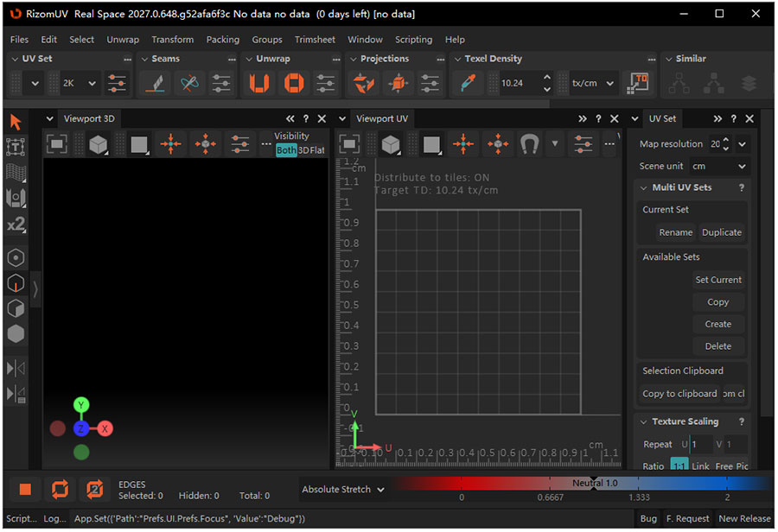Select the arrow selection tool in left sidebar

tap(16, 122)
